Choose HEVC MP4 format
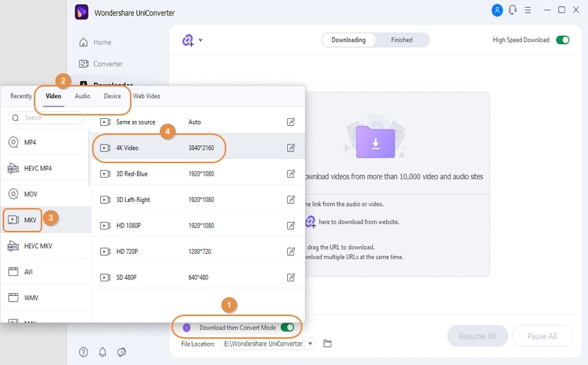Viewport: 588px width, 365px height. point(45,168)
